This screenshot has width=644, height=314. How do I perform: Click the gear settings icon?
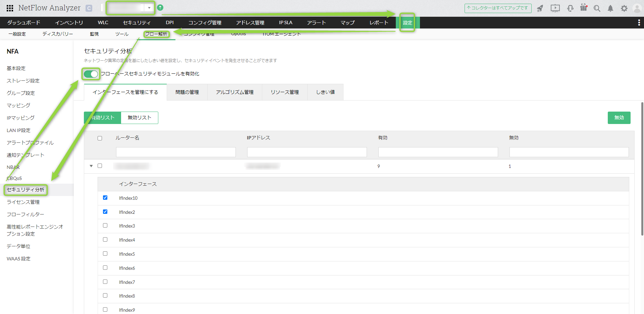624,8
